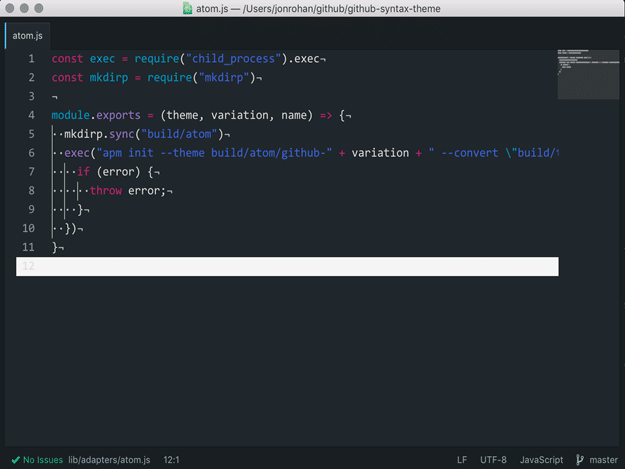Screen dimensions: 625x469
Task: Minimize the window using the yellow button
Action: [x=27, y=9]
